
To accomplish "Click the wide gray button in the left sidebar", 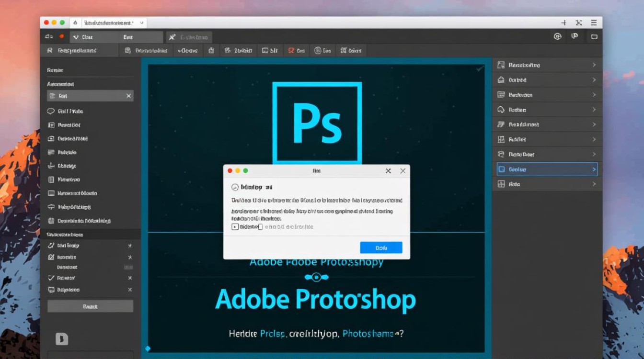I will tap(91, 306).
